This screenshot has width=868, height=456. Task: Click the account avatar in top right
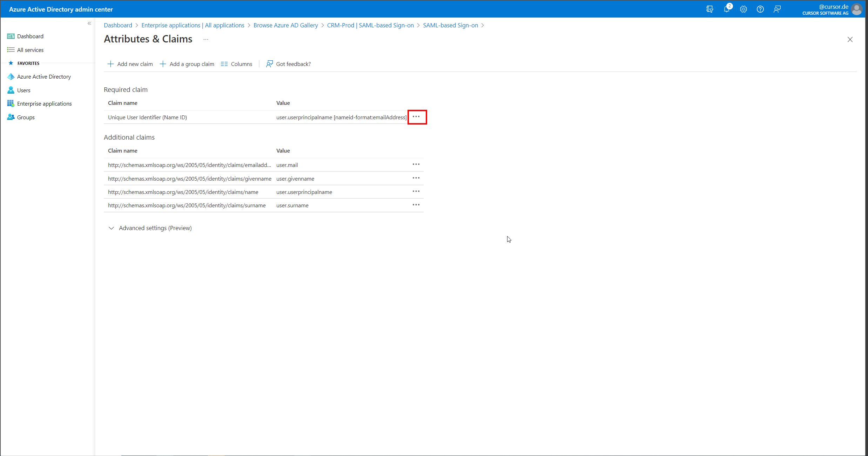(856, 9)
